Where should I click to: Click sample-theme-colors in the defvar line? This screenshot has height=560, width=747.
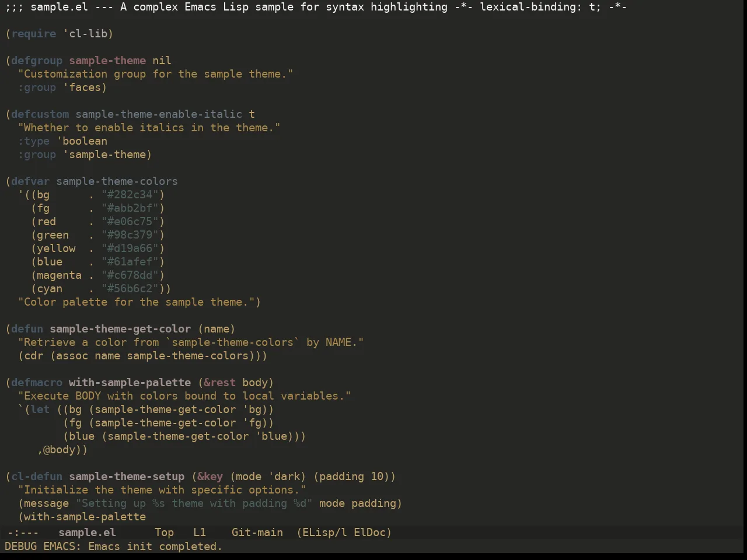pos(117,181)
